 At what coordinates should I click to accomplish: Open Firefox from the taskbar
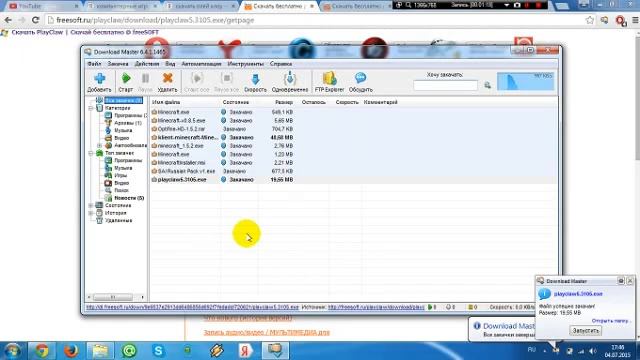tap(71, 351)
